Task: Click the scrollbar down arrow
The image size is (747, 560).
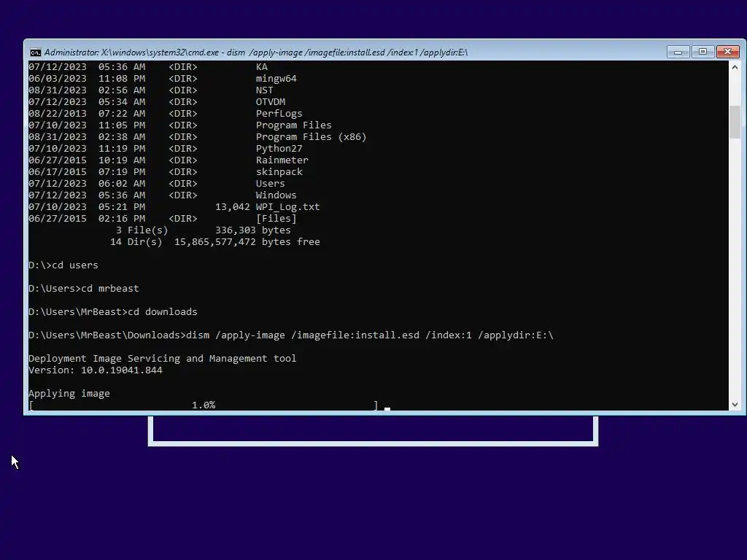Action: (x=735, y=405)
